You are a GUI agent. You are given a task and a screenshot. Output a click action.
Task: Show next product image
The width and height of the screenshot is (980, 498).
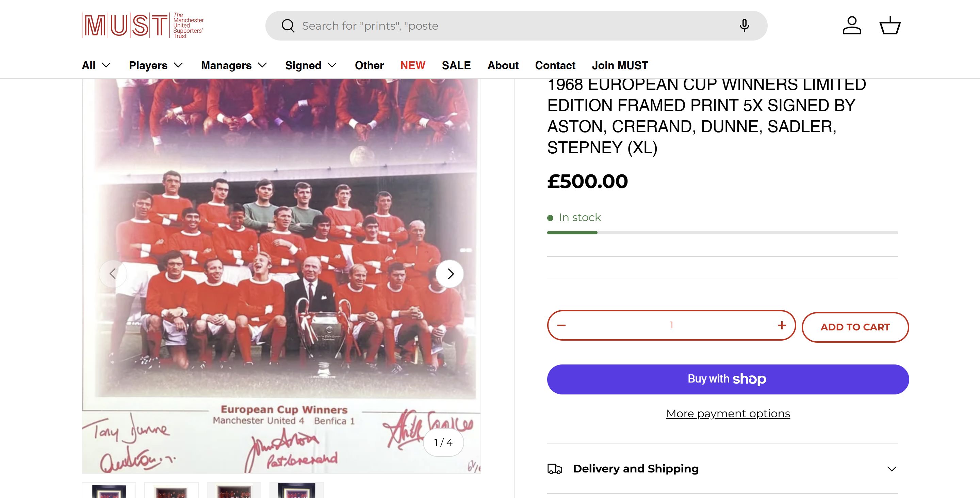click(450, 274)
